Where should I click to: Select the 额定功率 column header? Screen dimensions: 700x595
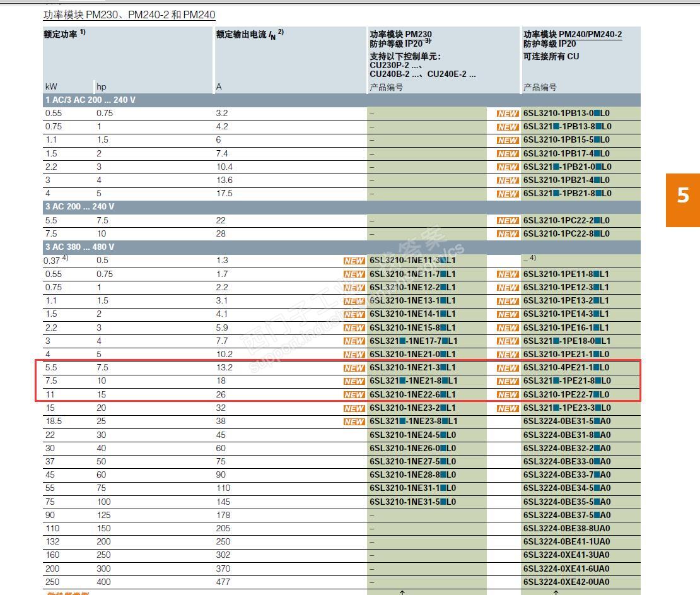[64, 33]
